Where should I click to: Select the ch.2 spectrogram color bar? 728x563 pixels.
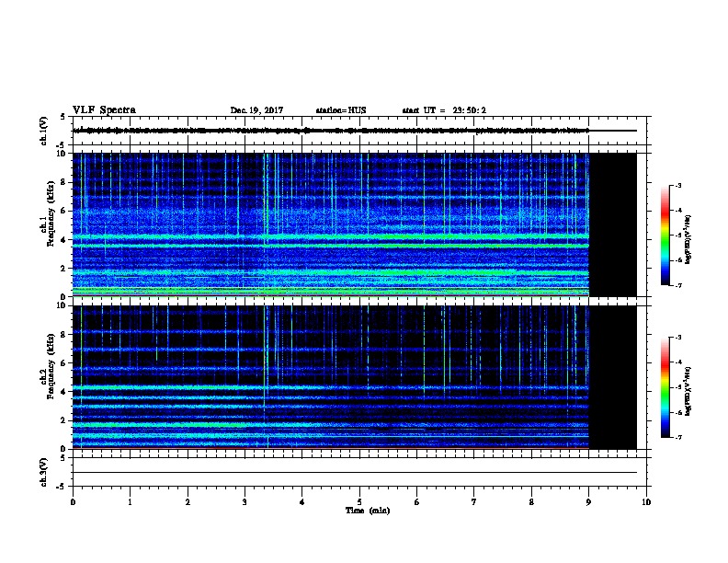665,387
